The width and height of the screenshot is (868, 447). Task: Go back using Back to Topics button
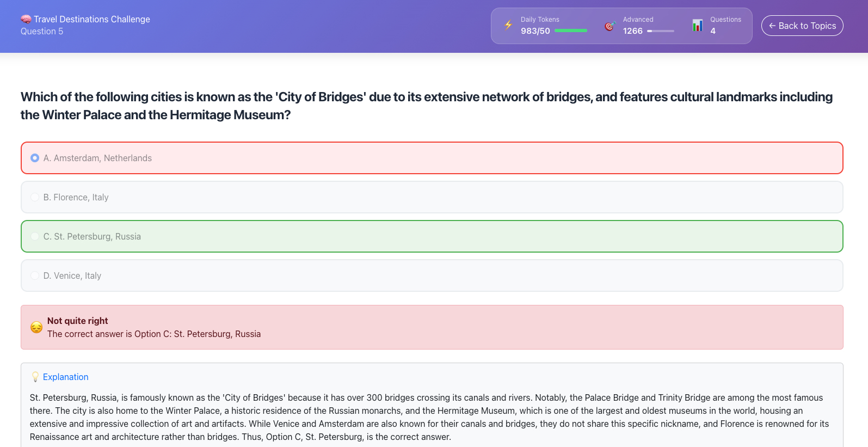coord(802,26)
